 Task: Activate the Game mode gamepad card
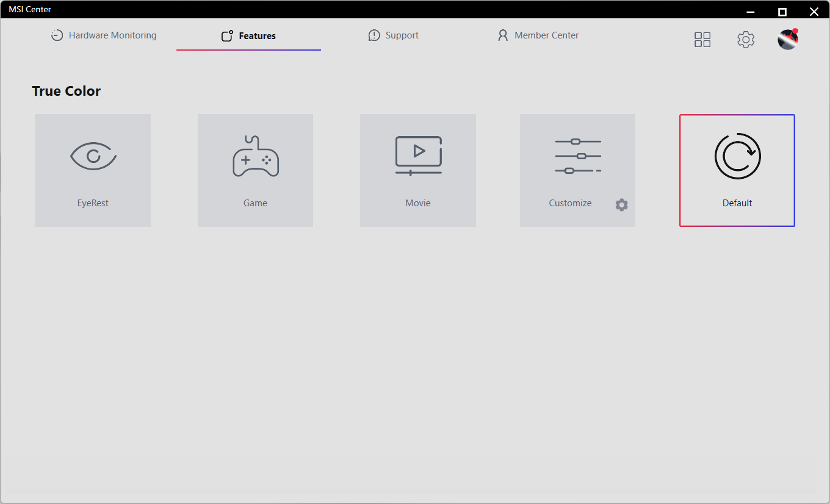click(255, 170)
